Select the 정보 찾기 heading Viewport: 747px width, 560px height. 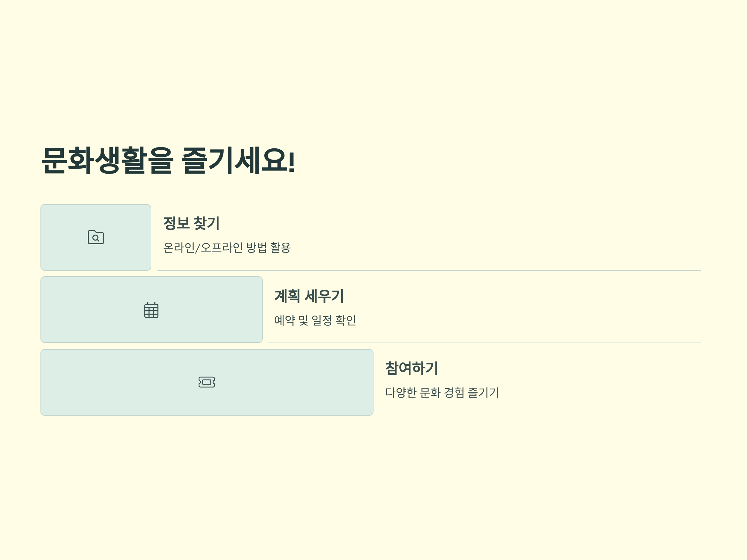pyautogui.click(x=191, y=223)
